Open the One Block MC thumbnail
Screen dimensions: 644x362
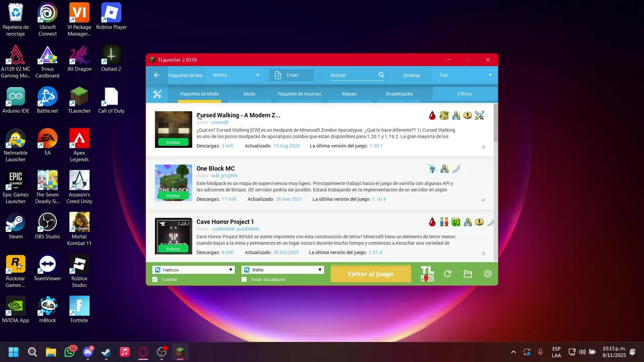174,183
